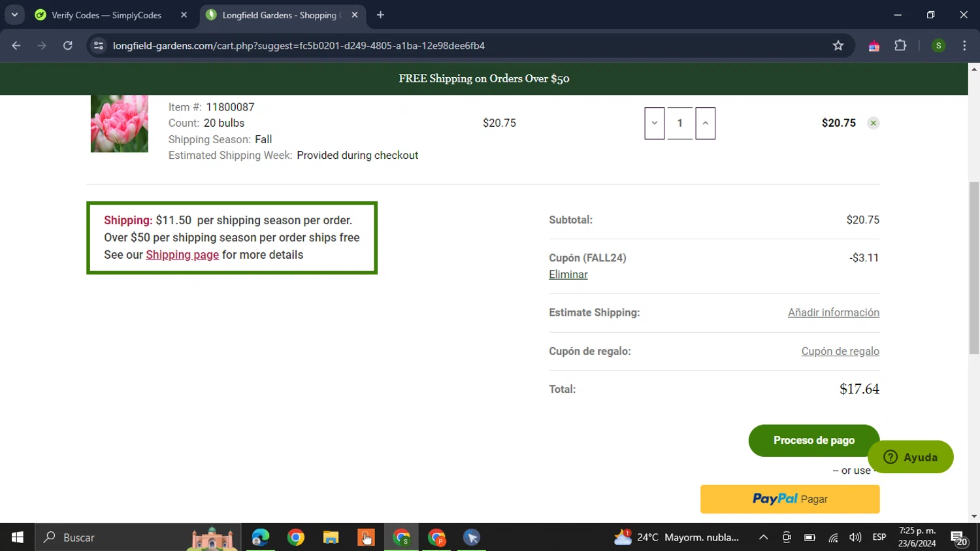Click the battery tray icon
The image size is (980, 551).
point(809,537)
